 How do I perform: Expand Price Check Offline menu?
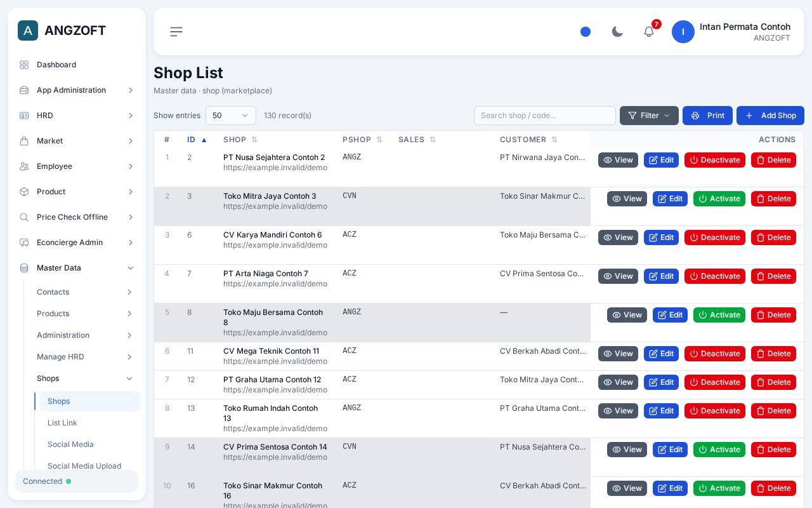(77, 217)
